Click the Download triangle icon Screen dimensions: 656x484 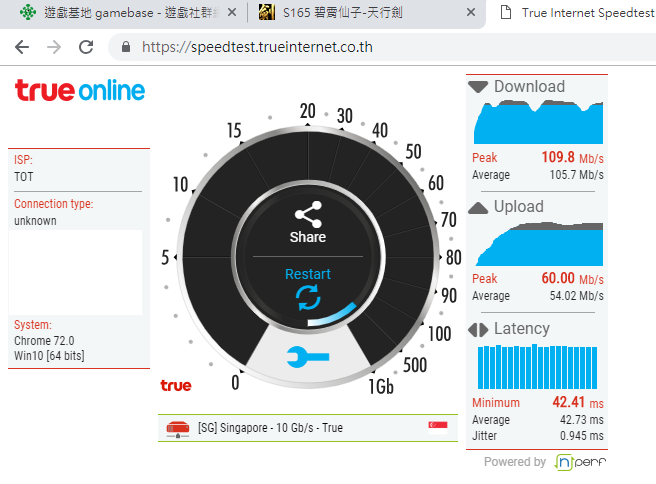point(478,87)
